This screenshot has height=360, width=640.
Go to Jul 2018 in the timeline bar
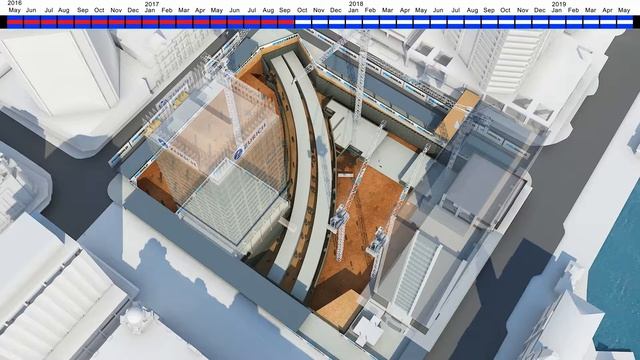(456, 22)
